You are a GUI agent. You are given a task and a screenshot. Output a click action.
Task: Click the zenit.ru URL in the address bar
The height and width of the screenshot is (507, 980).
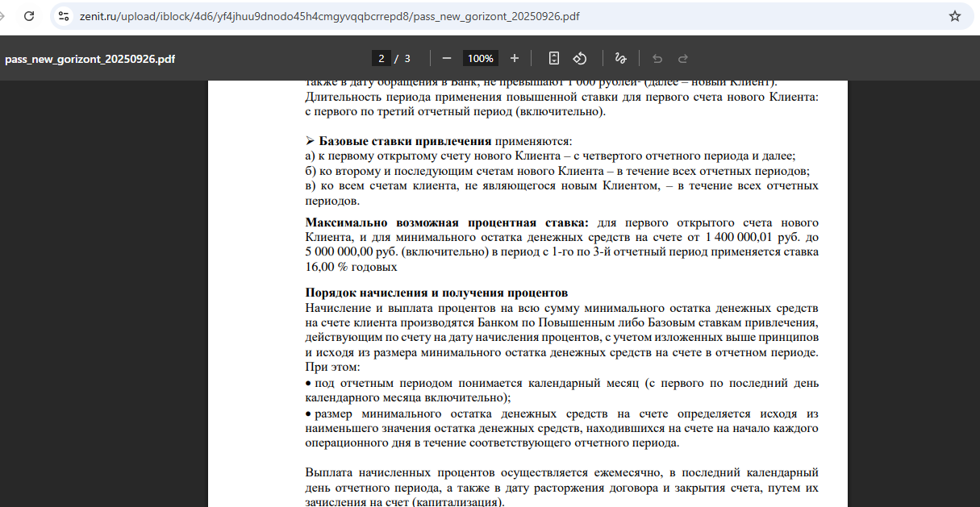(x=329, y=16)
